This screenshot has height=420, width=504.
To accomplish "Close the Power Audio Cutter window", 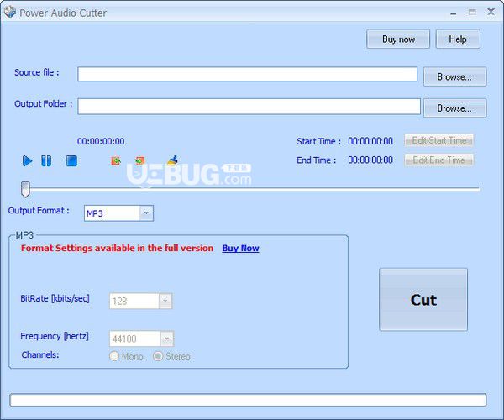I will pos(491,13).
